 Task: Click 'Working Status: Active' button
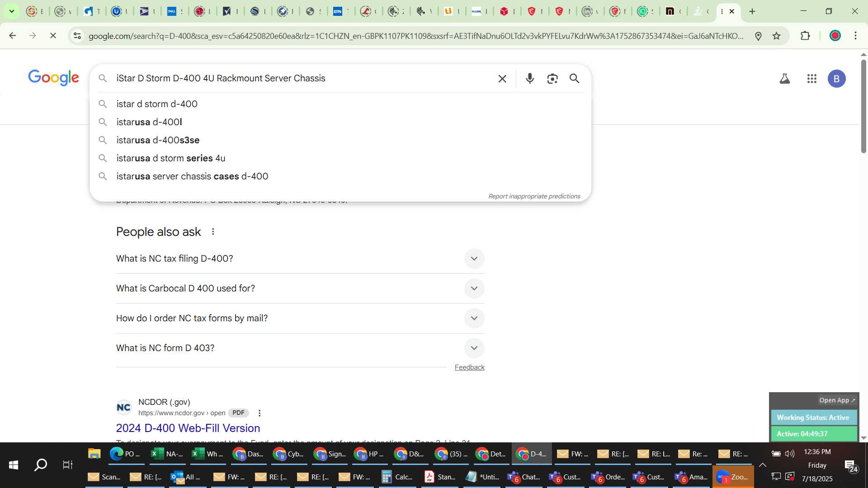pos(814,418)
